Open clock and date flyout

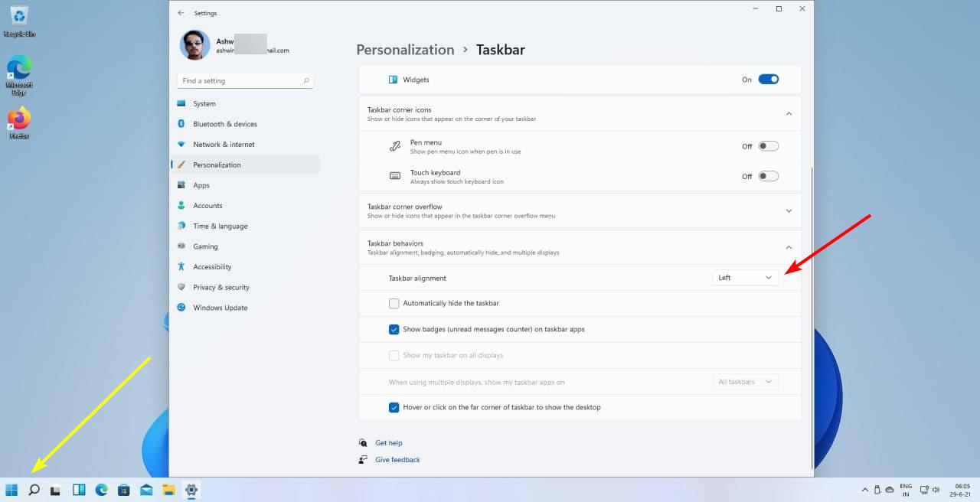coord(960,490)
